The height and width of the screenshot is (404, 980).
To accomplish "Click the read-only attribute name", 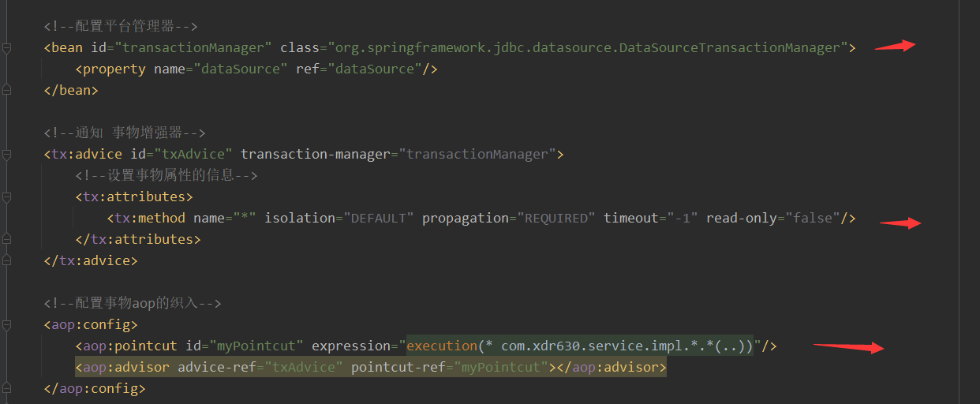I will (x=742, y=219).
